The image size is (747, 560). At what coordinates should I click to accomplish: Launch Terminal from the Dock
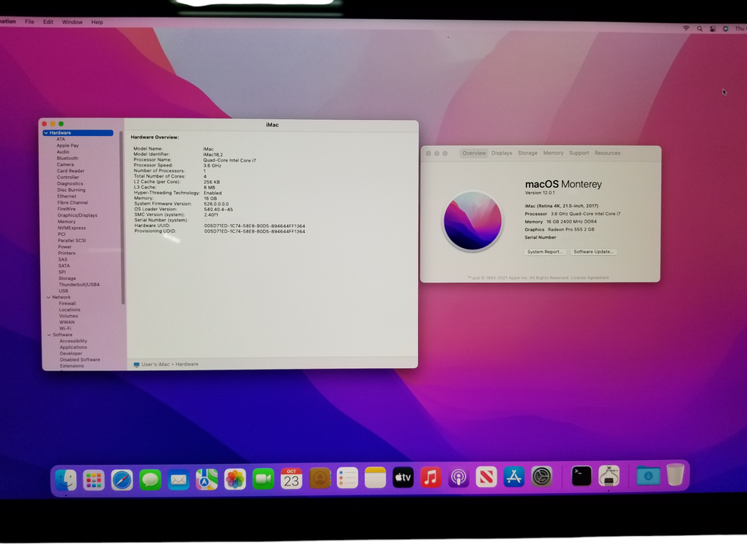coord(581,476)
